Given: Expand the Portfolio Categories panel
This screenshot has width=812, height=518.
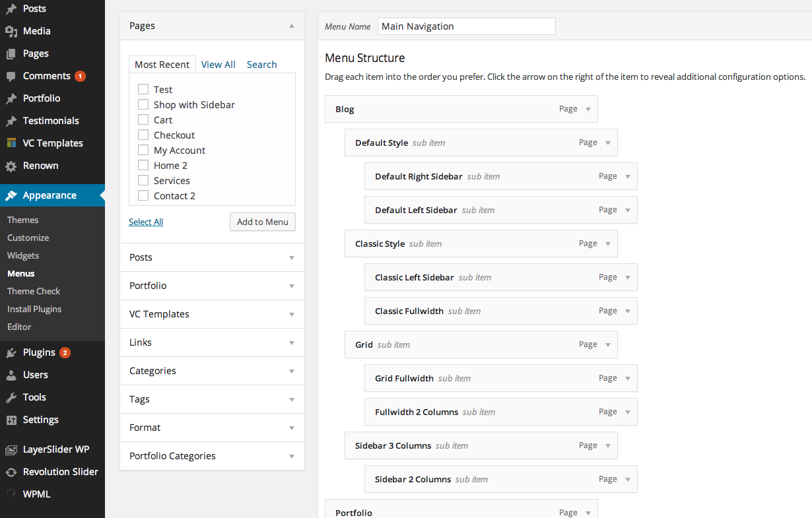Looking at the screenshot, I should point(292,456).
